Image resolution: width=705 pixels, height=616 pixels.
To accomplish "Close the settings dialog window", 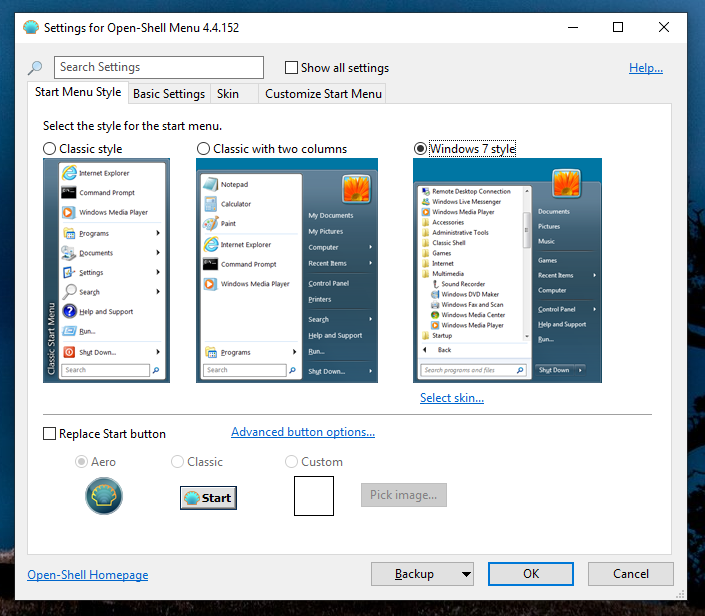I will point(664,27).
